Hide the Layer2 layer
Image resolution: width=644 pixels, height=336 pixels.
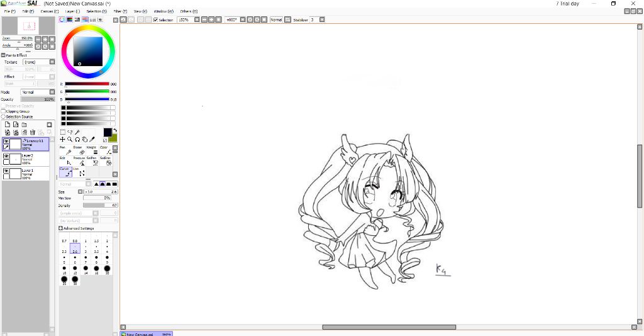pyautogui.click(x=6, y=156)
